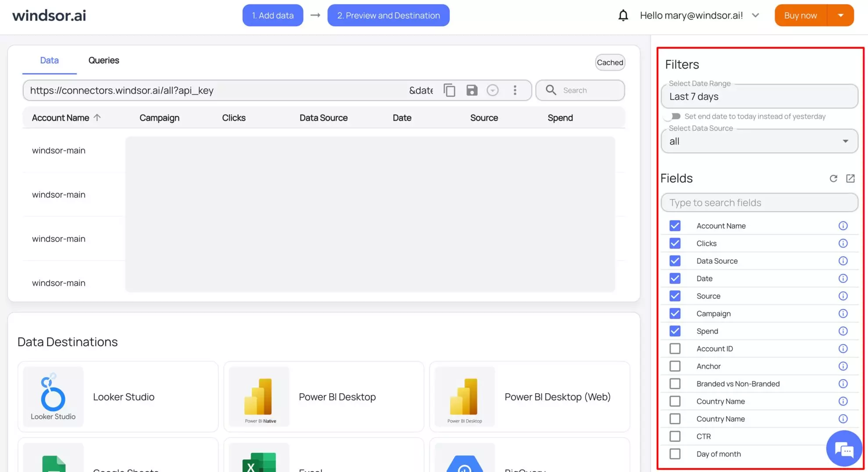Check the Day of month field
This screenshot has width=868, height=472.
pyautogui.click(x=675, y=454)
